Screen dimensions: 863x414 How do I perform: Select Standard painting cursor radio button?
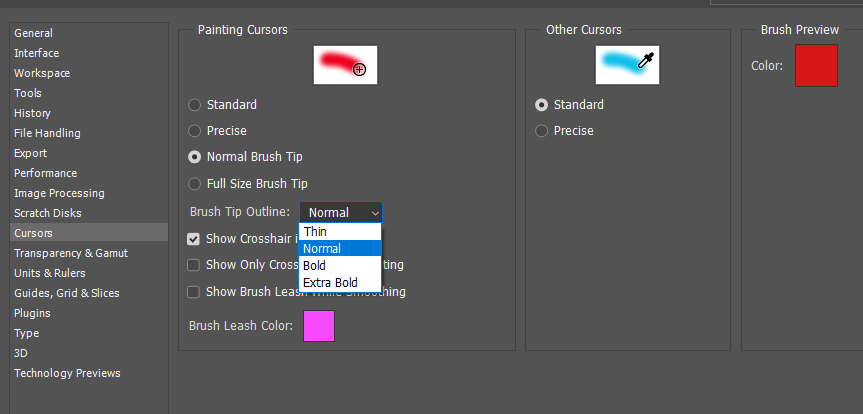[195, 105]
